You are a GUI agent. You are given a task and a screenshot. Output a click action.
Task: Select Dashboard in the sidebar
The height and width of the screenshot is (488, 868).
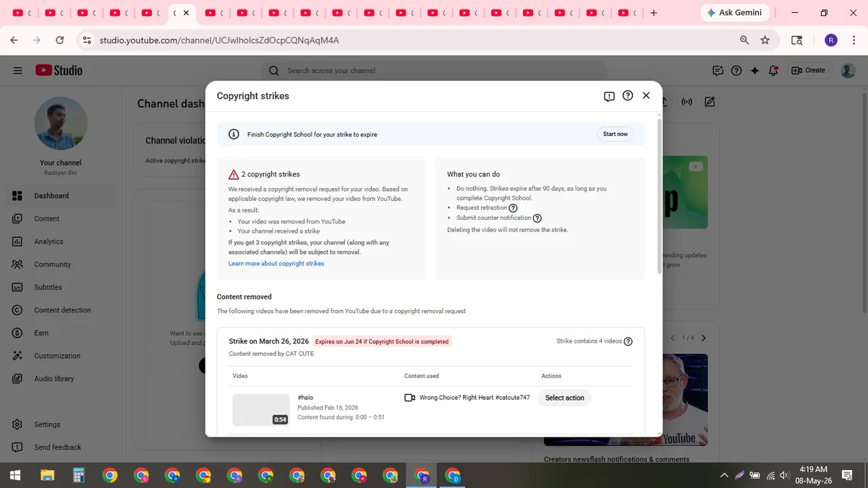click(x=61, y=196)
